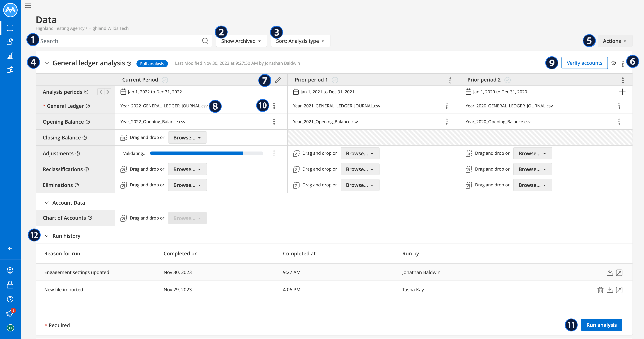Open announcements icon with red badge
Screen dimensions: 644x339
tap(10, 313)
